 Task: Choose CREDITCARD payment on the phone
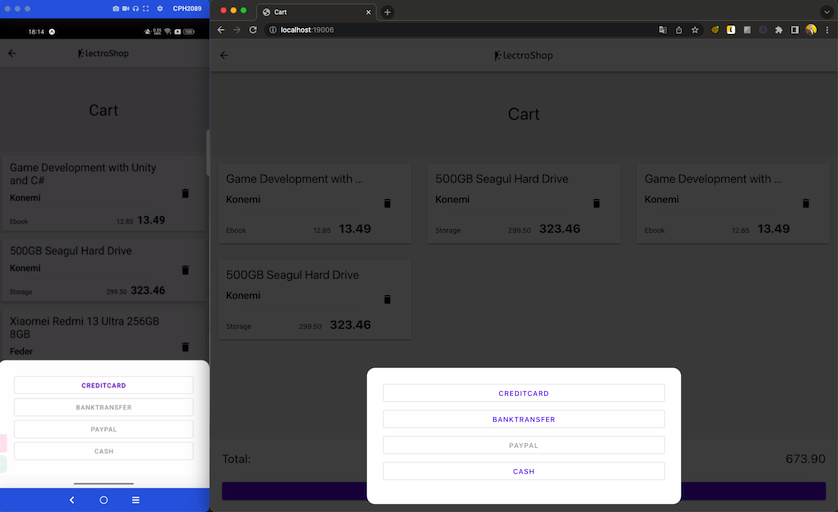tap(104, 385)
